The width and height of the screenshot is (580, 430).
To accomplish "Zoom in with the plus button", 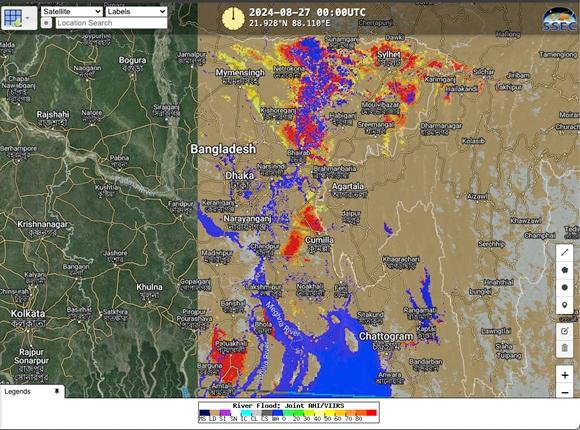I will click(x=565, y=375).
